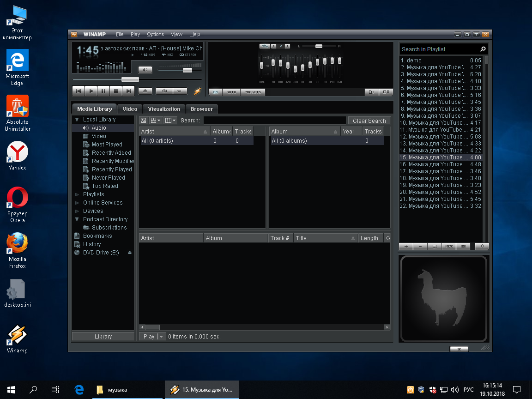
Task: Open the playlist selection button
Action: point(435,246)
